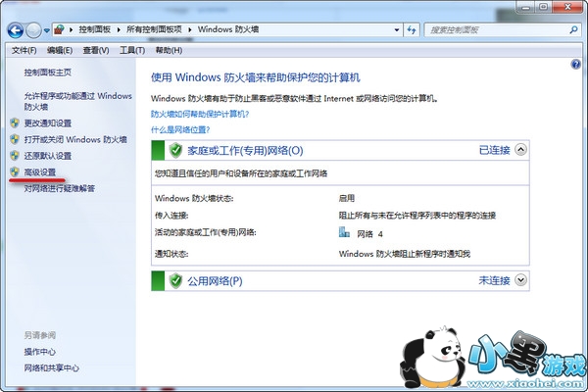Open 防火墙如何帮助保护计算机? help link
Screen dimensions: 588x392
pyautogui.click(x=200, y=114)
